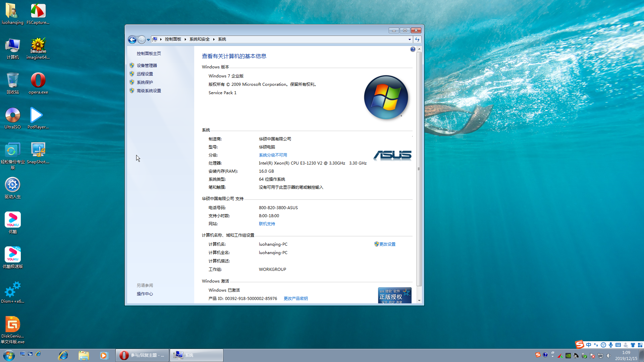The width and height of the screenshot is (644, 362).
Task: Select the 驱动人生 desktop icon
Action: coord(12,188)
